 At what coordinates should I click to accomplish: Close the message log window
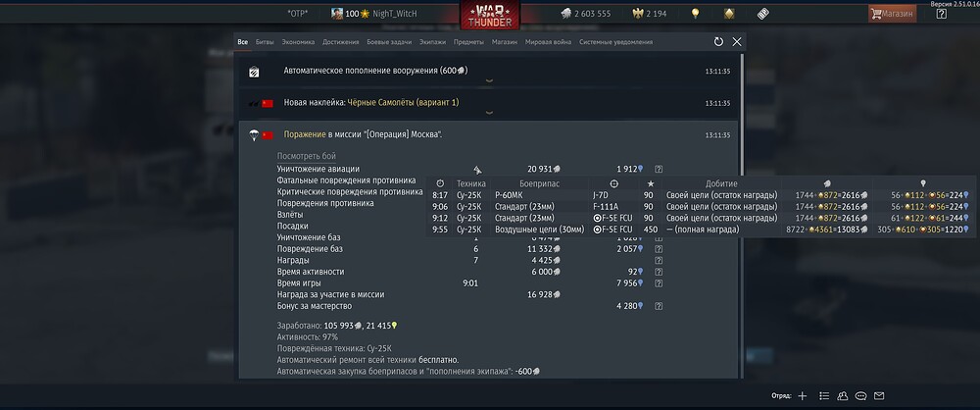point(737,42)
